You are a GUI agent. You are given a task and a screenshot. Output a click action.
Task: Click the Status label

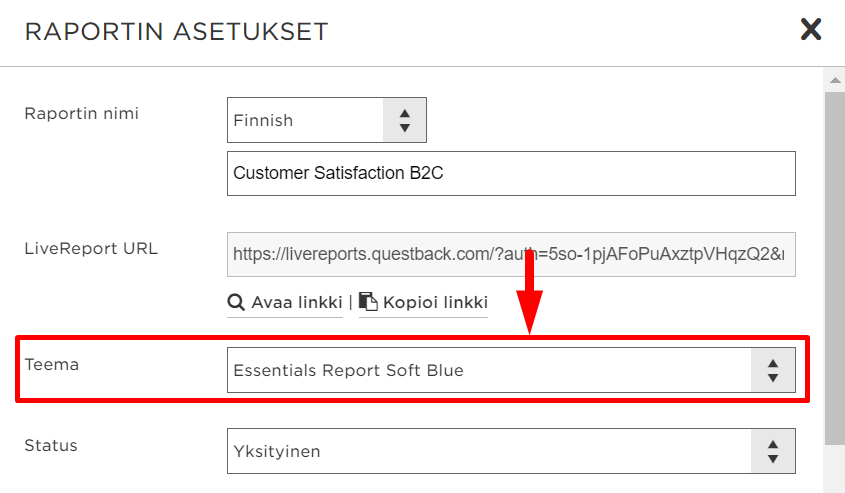[51, 446]
